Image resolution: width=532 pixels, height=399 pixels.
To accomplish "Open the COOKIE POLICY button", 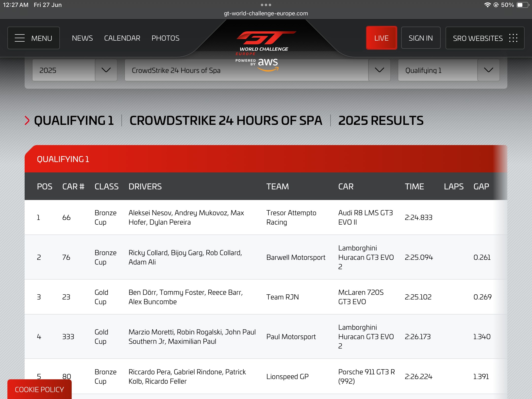I will point(39,389).
